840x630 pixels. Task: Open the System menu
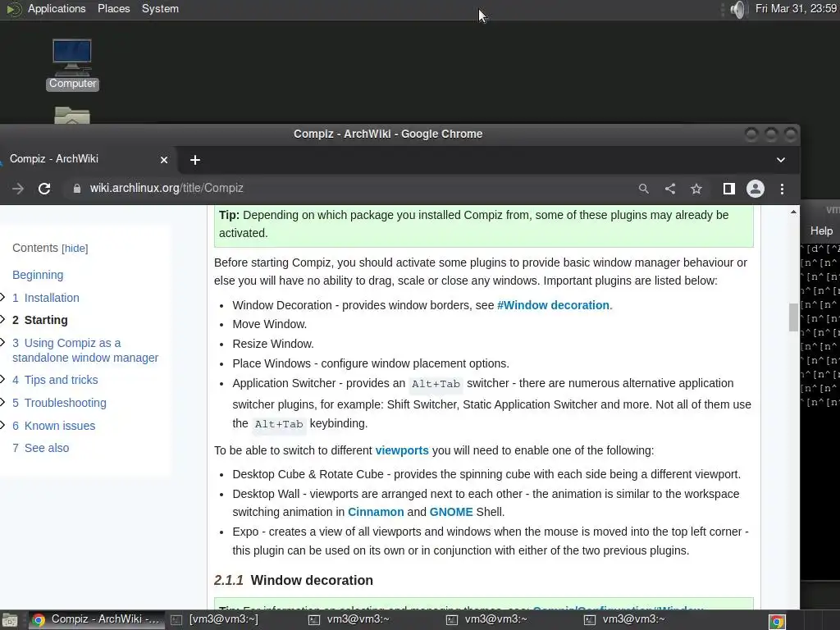(160, 8)
